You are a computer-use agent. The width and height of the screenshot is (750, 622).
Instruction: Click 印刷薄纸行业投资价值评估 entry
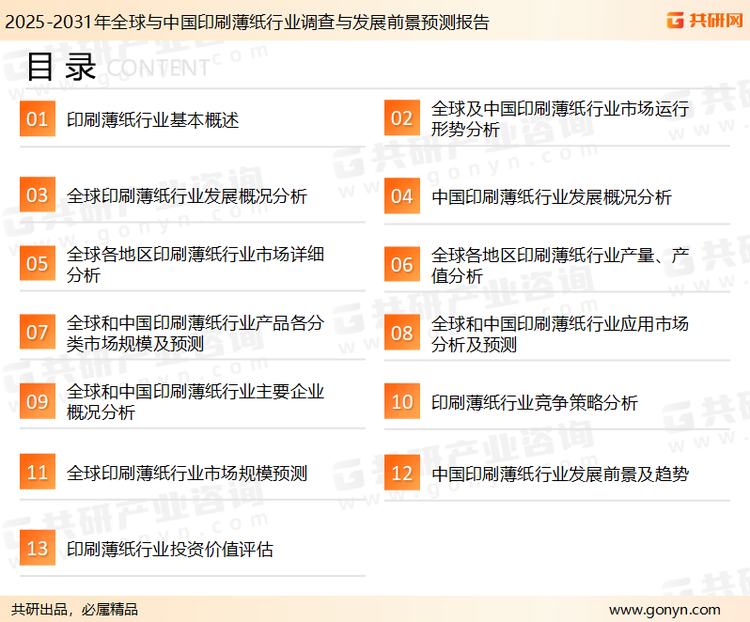[170, 549]
